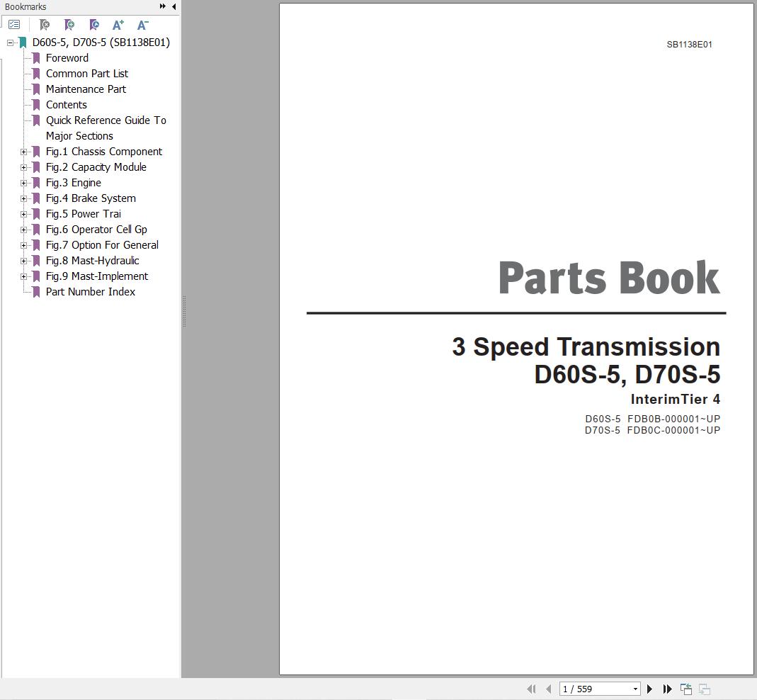This screenshot has height=700, width=757.
Task: Select the Fig.2 Capacity Module label
Action: coord(96,167)
